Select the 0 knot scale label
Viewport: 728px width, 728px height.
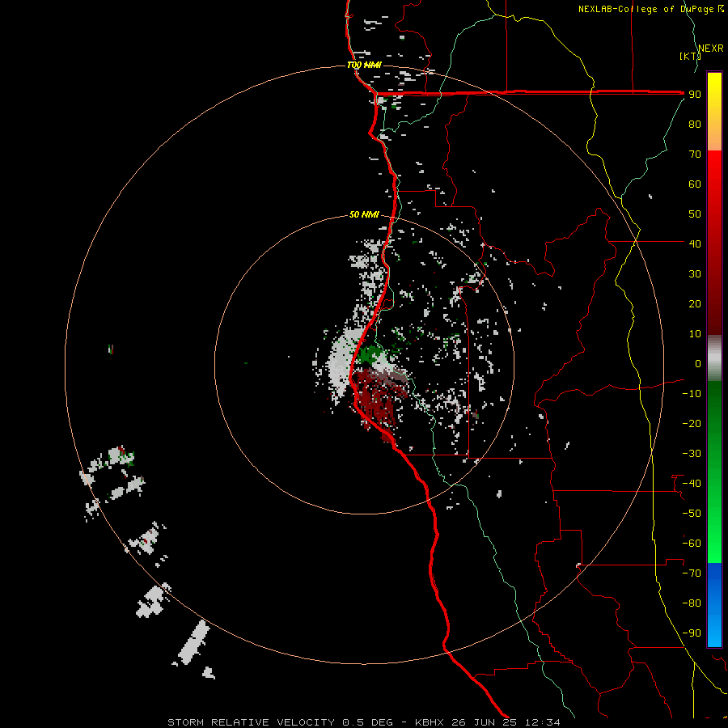coord(698,363)
